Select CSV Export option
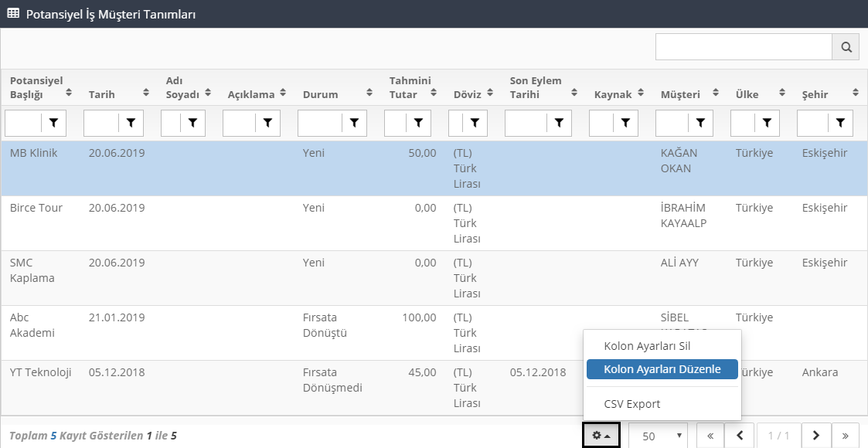This screenshot has height=448, width=868. click(631, 404)
